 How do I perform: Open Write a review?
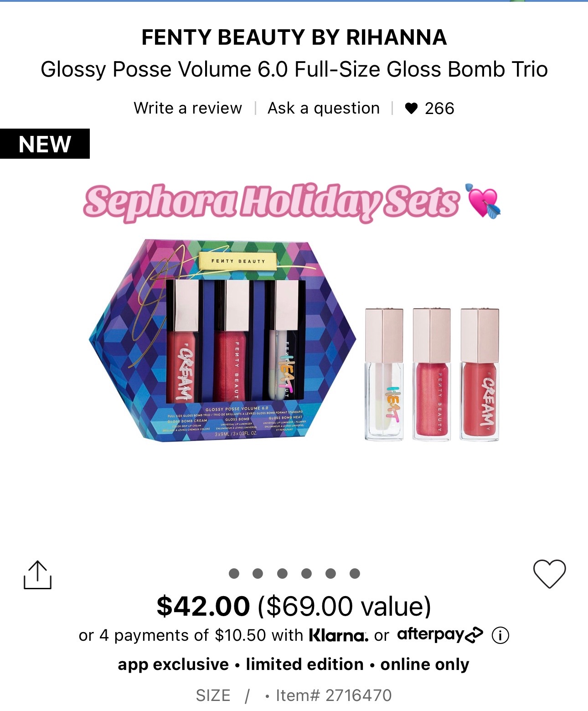188,109
